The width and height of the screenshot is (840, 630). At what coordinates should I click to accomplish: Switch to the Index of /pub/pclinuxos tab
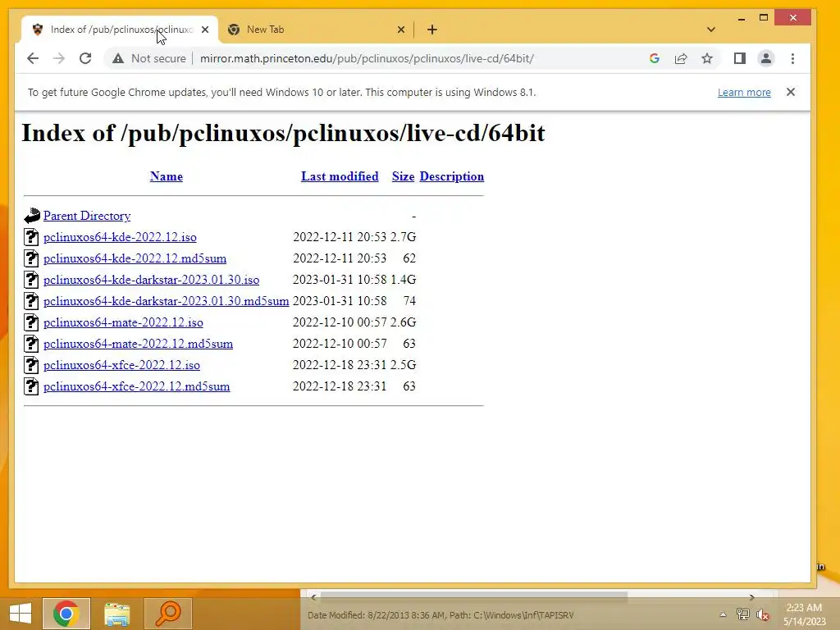point(121,30)
